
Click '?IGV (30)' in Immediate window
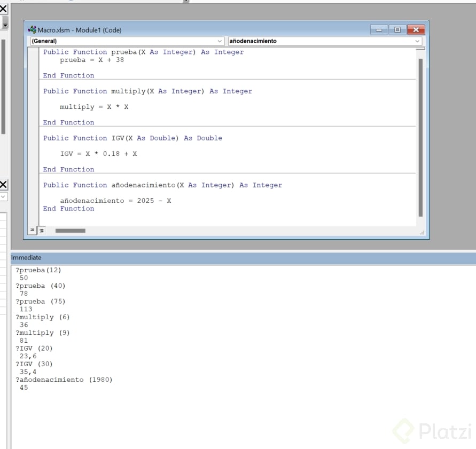34,364
